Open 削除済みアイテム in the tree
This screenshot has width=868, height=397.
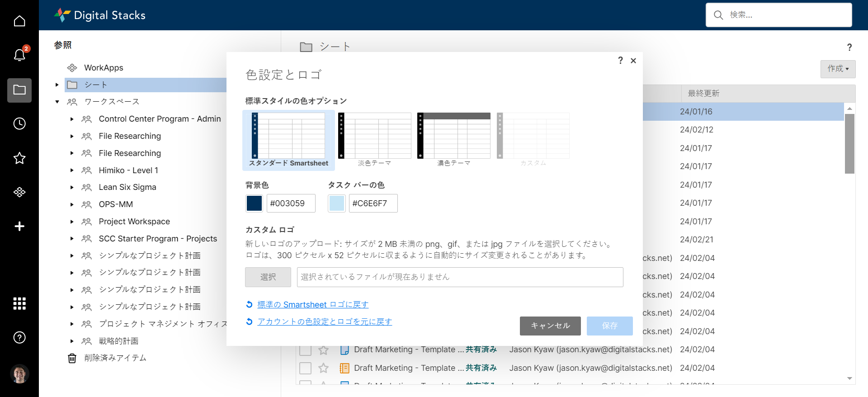(x=115, y=358)
